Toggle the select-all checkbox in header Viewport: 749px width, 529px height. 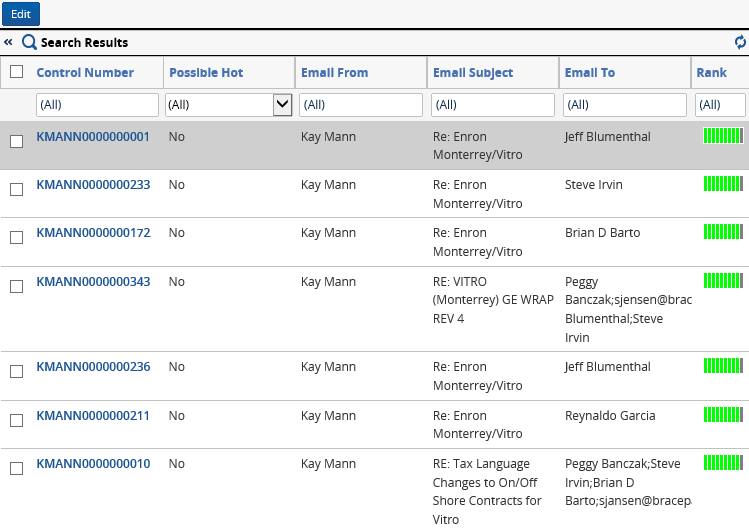pyautogui.click(x=16, y=72)
